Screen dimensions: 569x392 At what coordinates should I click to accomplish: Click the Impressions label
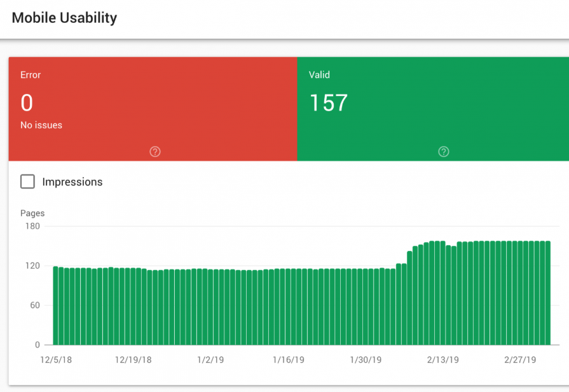pyautogui.click(x=72, y=182)
